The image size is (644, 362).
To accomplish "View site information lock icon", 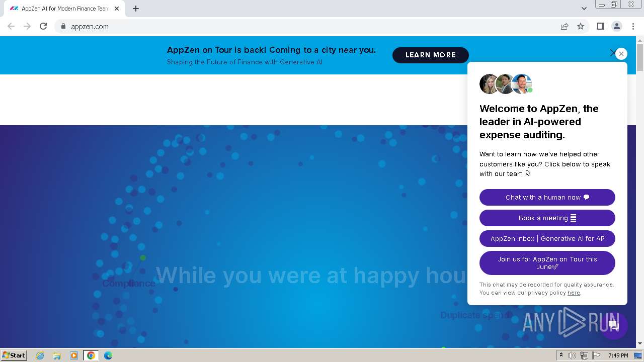I will pyautogui.click(x=63, y=26).
